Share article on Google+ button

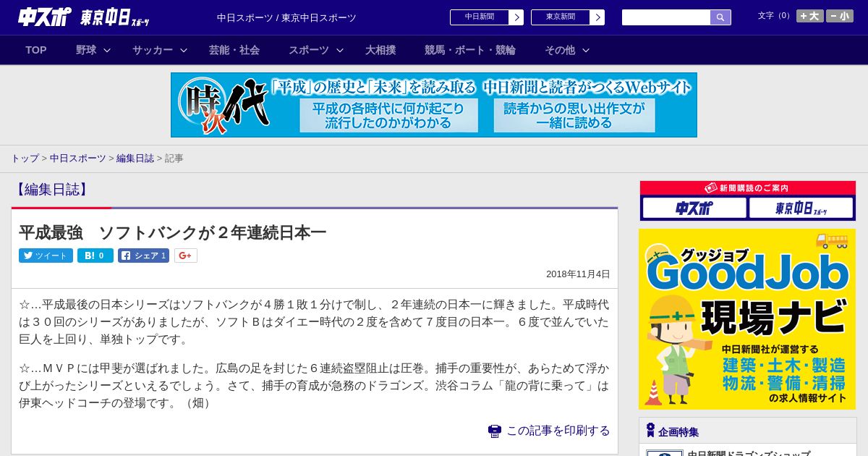point(185,256)
